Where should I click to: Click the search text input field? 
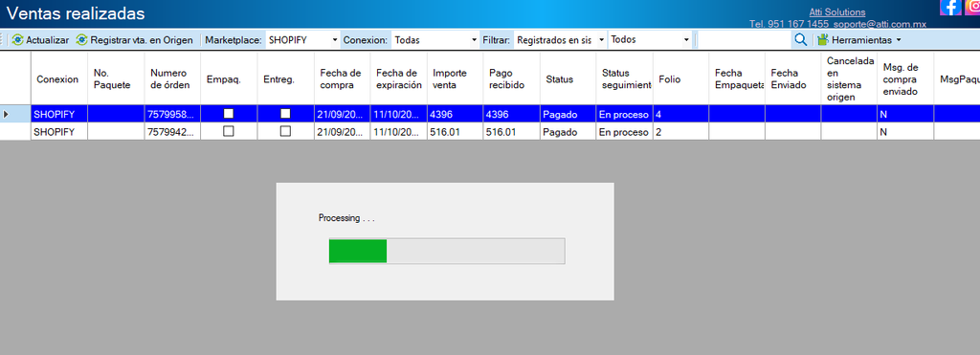pos(744,40)
